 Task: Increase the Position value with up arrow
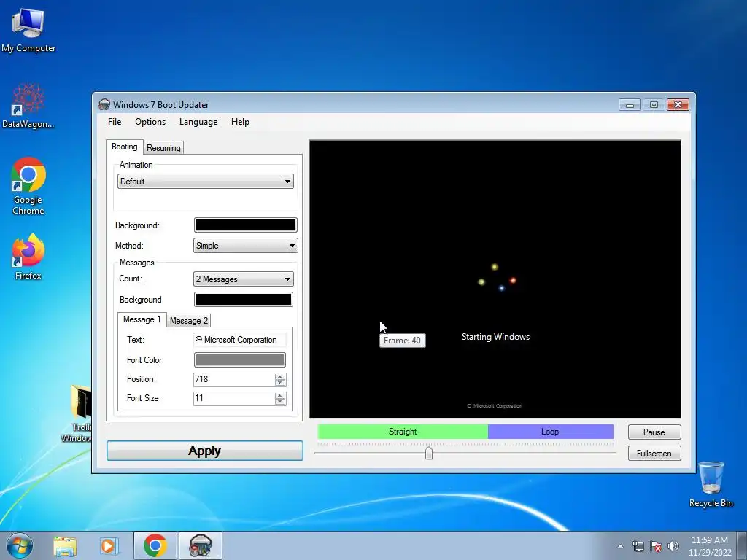(x=280, y=377)
